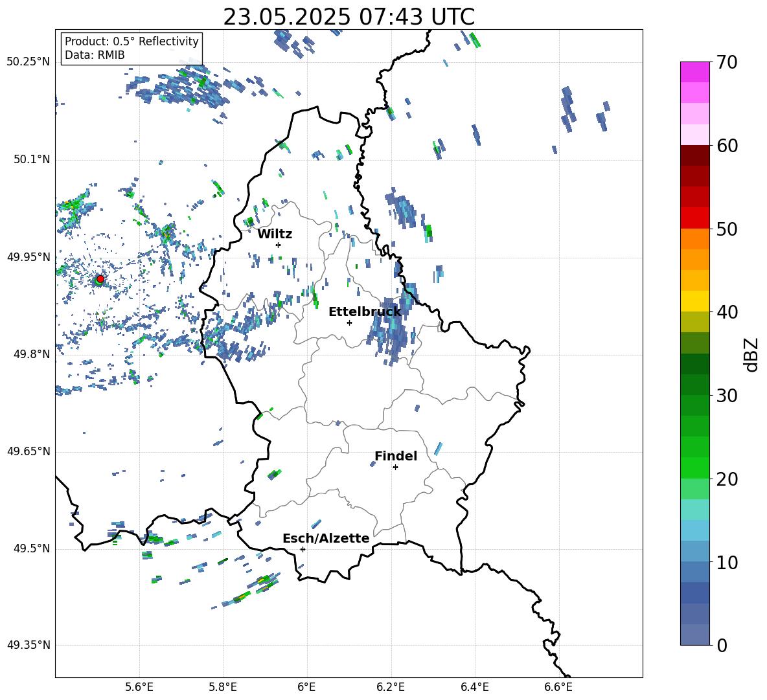Click the 5.8°E longitude label

[223, 688]
